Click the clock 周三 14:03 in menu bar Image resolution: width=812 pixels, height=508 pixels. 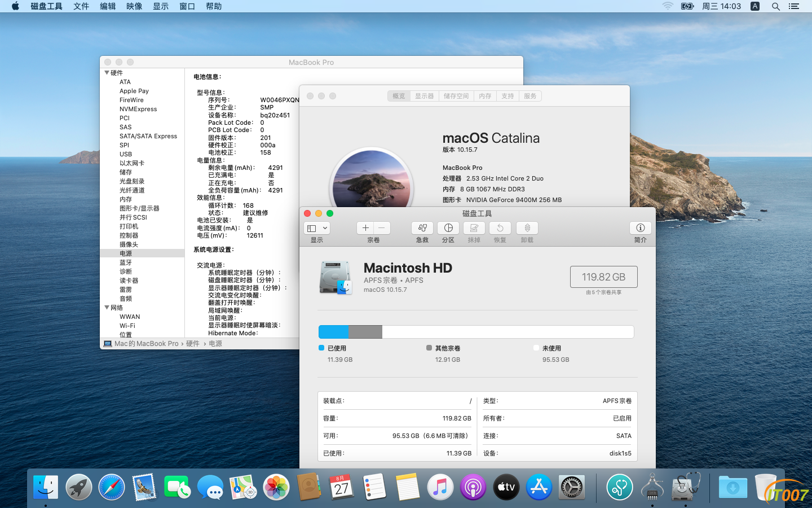point(721,6)
